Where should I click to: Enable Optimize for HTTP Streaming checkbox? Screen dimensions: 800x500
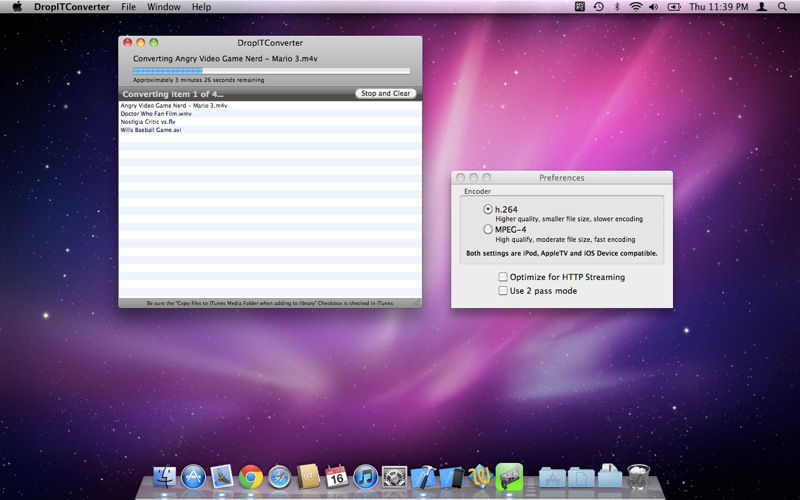pos(503,277)
